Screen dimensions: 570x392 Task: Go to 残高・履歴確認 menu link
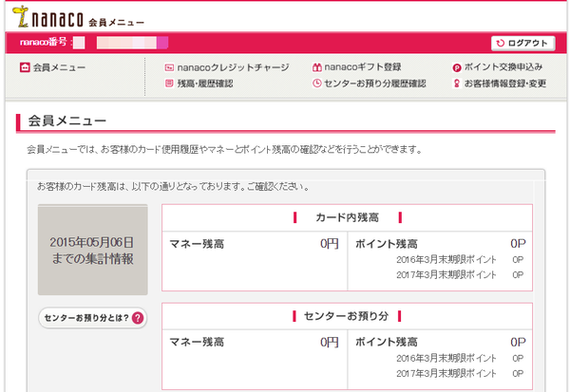tap(199, 84)
